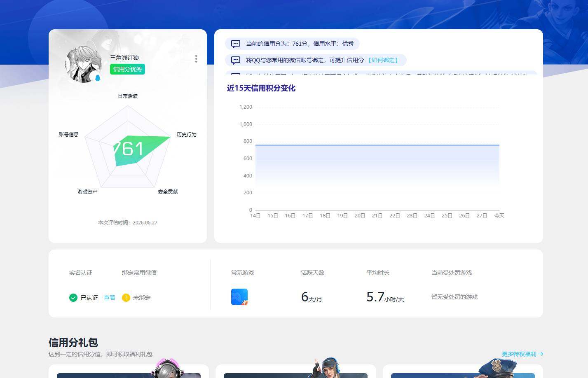This screenshot has height=378, width=588.
Task: Click the 历史行为 radar axis label
Action: pyautogui.click(x=187, y=135)
